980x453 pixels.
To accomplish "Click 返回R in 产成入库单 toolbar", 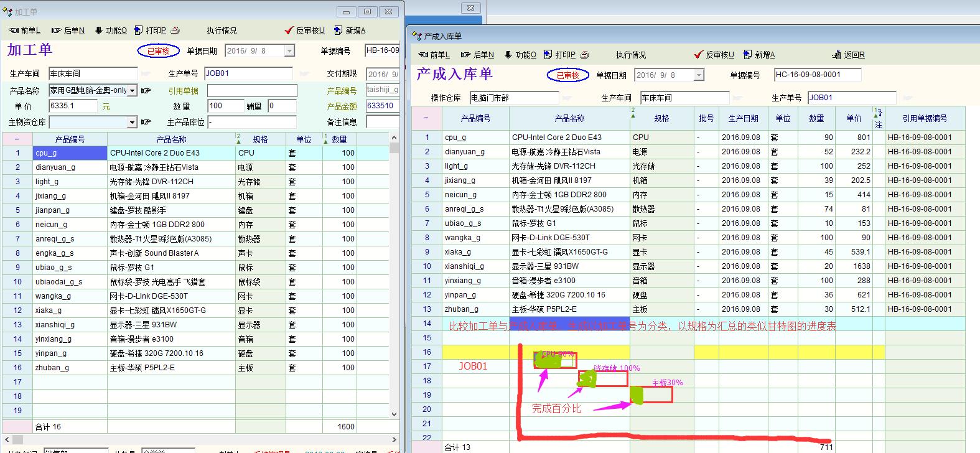I will click(x=848, y=55).
